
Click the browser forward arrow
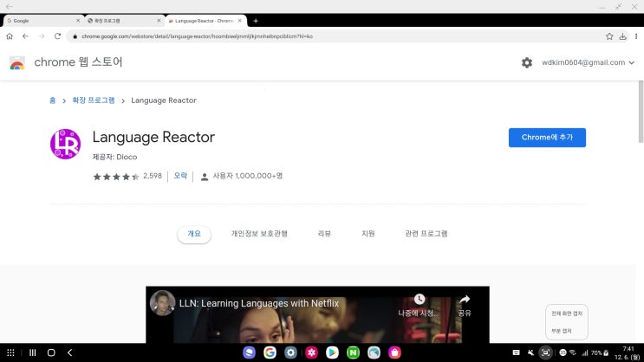(x=42, y=36)
